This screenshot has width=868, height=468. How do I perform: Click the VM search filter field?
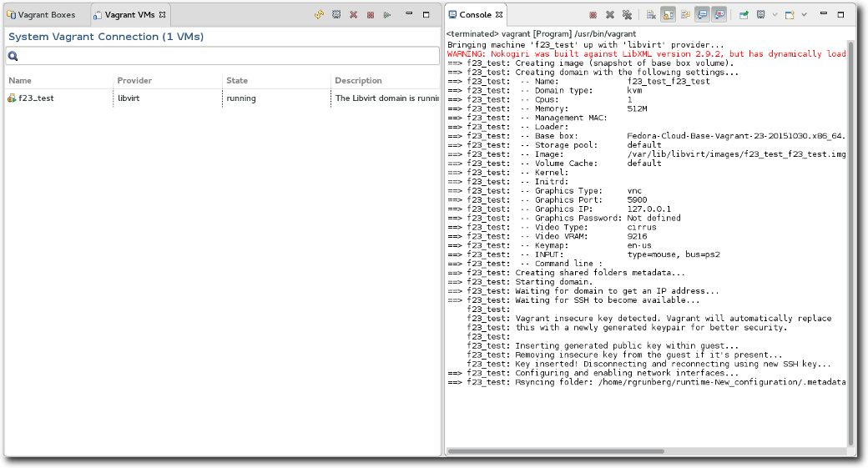(x=225, y=56)
